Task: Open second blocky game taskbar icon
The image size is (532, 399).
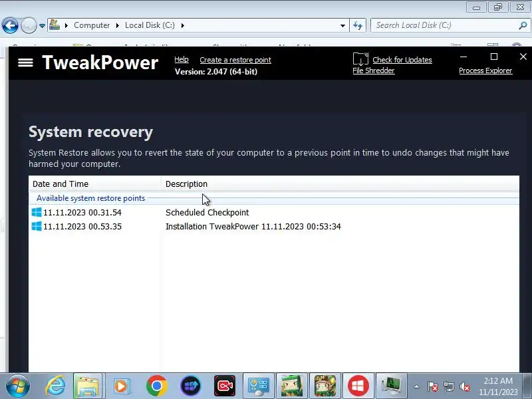Action: tap(325, 386)
